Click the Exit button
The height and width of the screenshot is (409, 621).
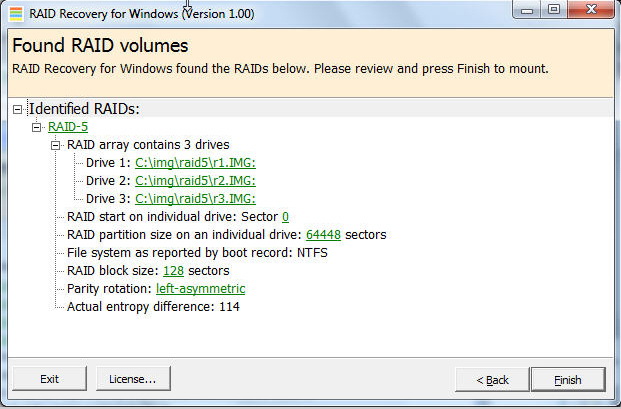point(50,379)
